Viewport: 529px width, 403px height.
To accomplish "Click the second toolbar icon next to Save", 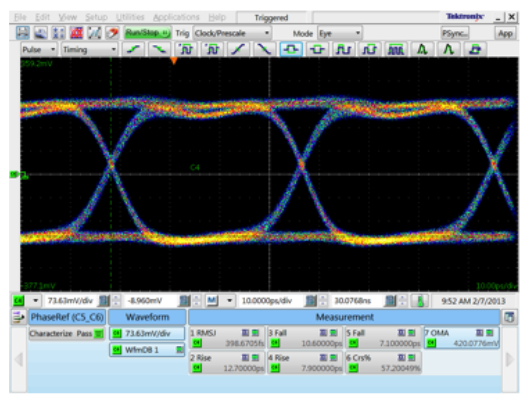I will tap(40, 33).
